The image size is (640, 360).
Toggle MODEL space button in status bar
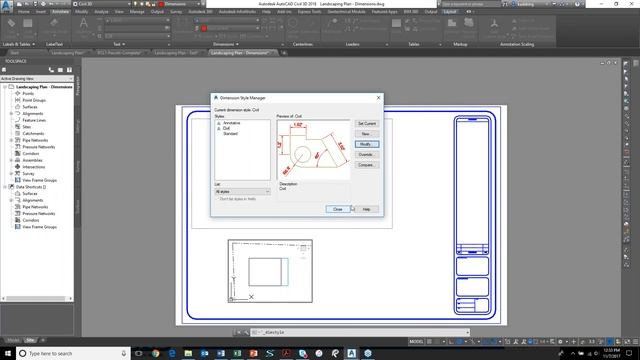pyautogui.click(x=416, y=342)
